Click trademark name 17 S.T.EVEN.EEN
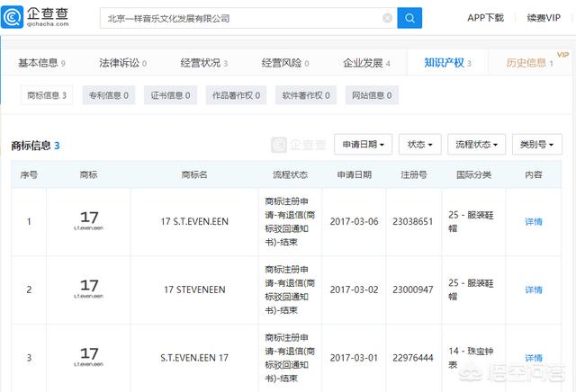 (194, 222)
